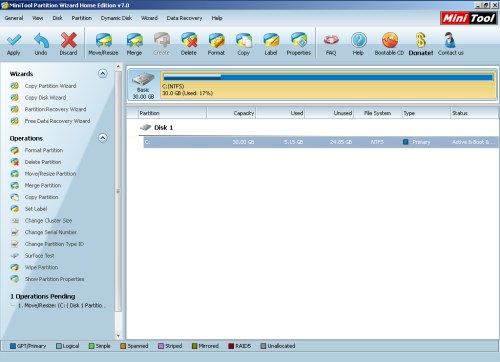This screenshot has width=500, height=362.
Task: Choose Format Partition operation in sidebar
Action: point(43,150)
